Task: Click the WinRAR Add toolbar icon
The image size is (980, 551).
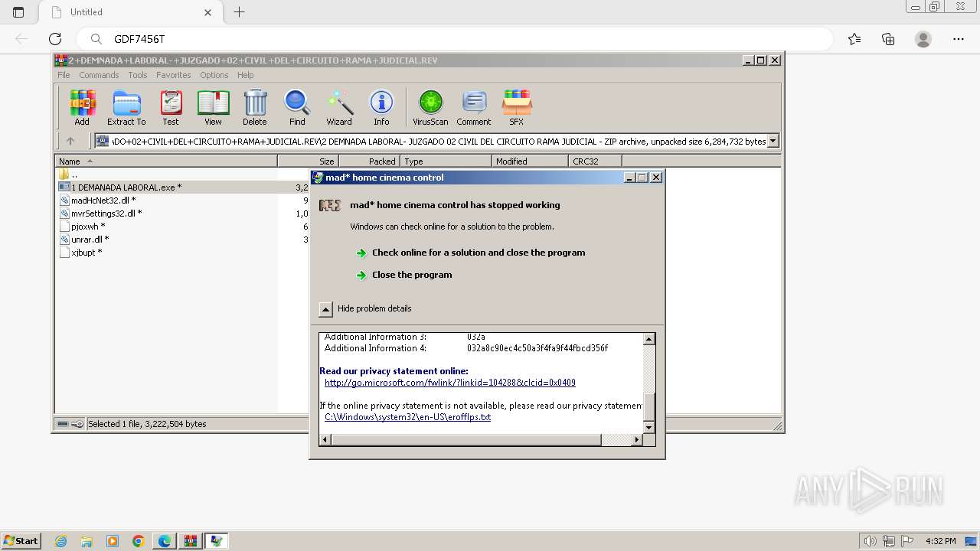Action: (x=82, y=107)
